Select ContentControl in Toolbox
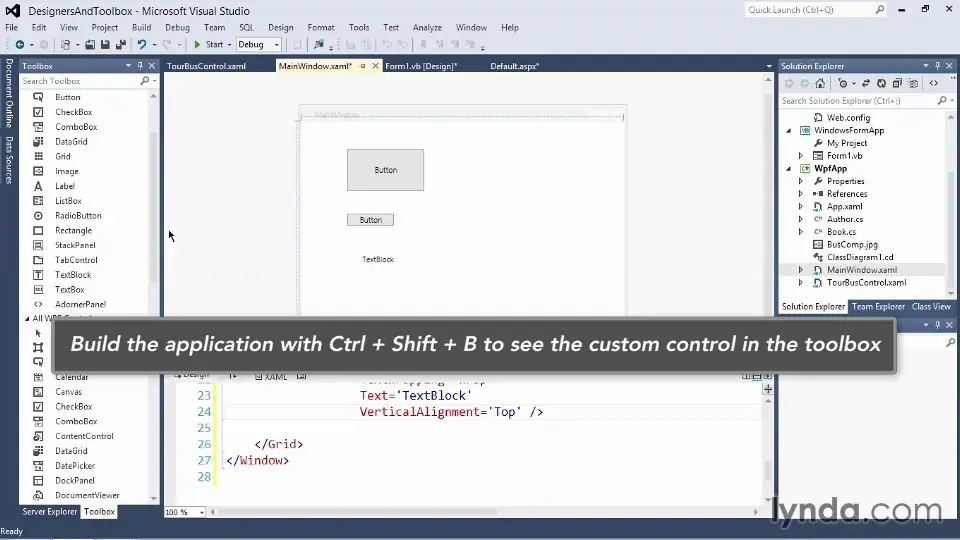This screenshot has height=540, width=960. pos(86,436)
